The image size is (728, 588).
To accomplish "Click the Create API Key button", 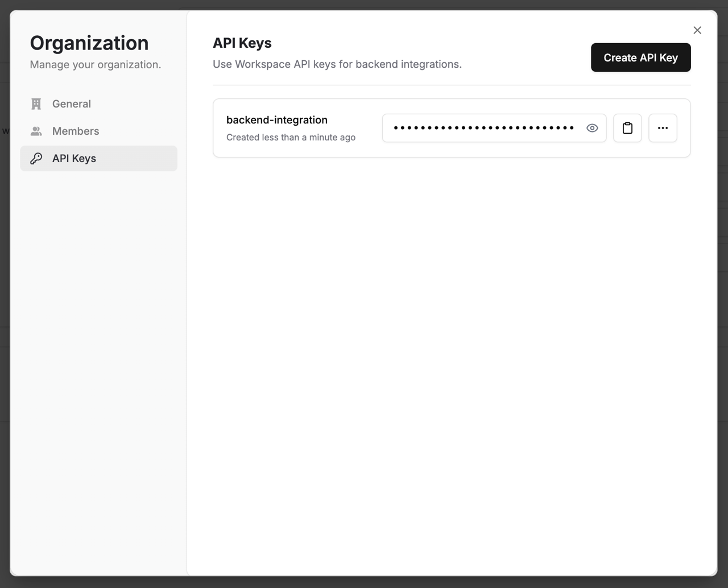I will [640, 57].
